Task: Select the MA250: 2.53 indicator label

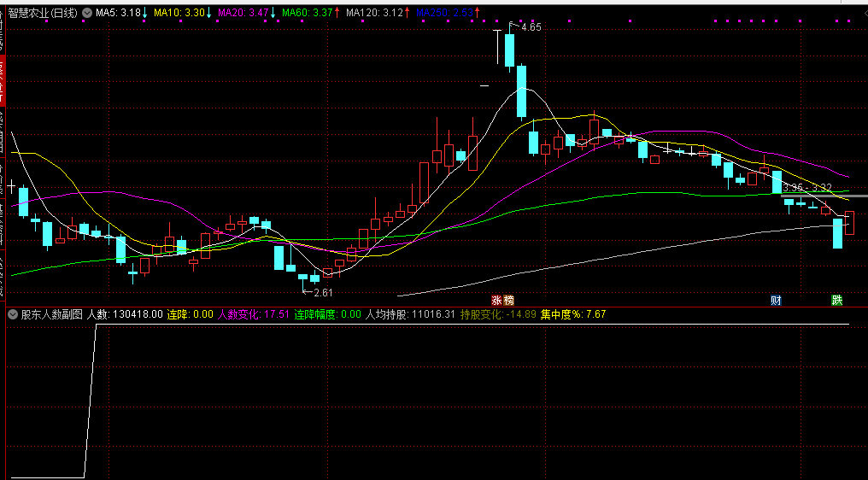Action: [x=444, y=13]
